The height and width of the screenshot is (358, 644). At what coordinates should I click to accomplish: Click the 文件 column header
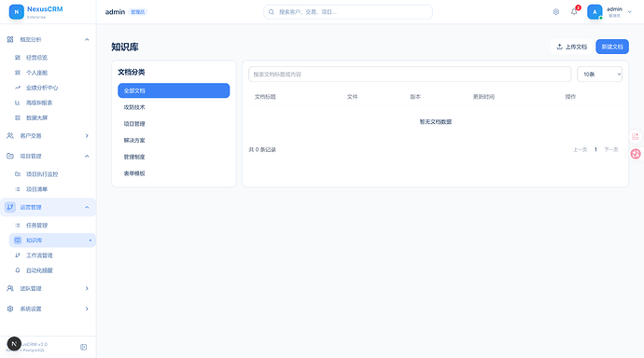tap(353, 97)
